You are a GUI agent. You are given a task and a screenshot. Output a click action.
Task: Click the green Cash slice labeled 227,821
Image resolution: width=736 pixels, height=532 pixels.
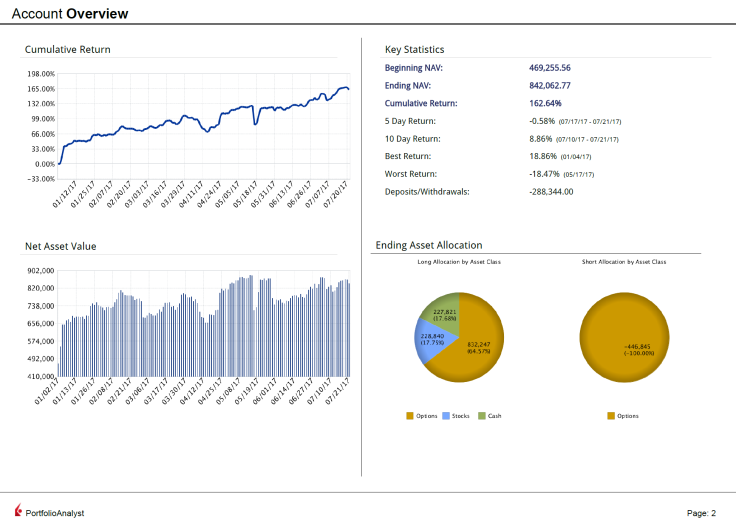click(x=444, y=315)
